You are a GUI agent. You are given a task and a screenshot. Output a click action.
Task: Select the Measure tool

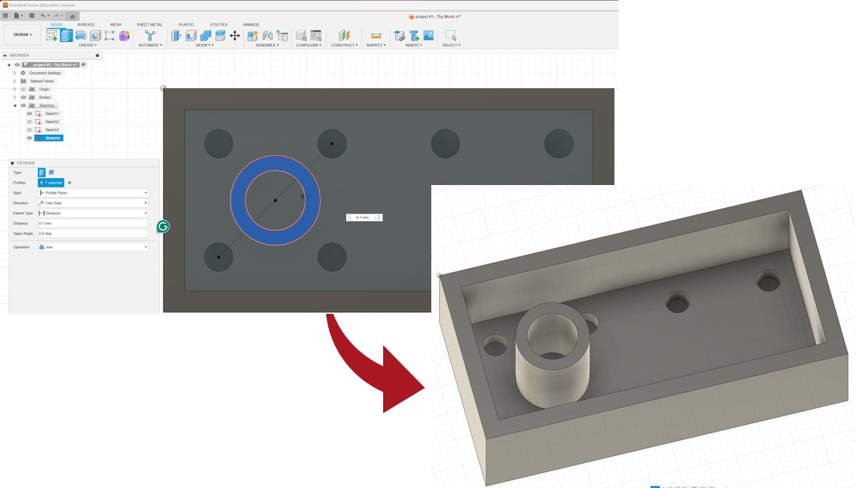(376, 36)
